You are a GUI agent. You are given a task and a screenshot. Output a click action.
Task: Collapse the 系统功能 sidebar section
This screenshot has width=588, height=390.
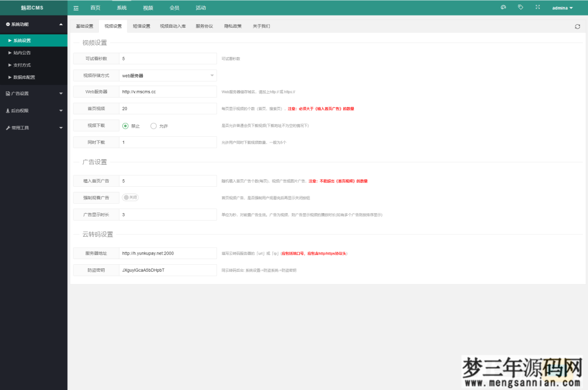coord(60,24)
